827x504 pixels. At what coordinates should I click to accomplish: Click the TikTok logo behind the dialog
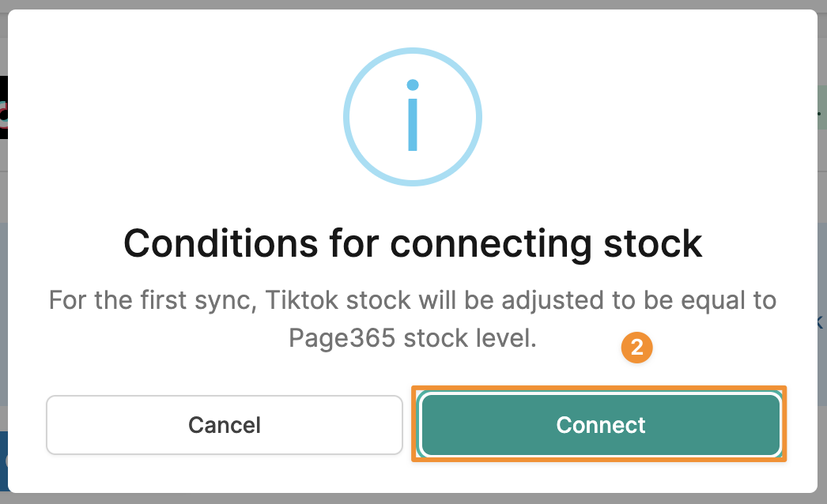click(4, 107)
